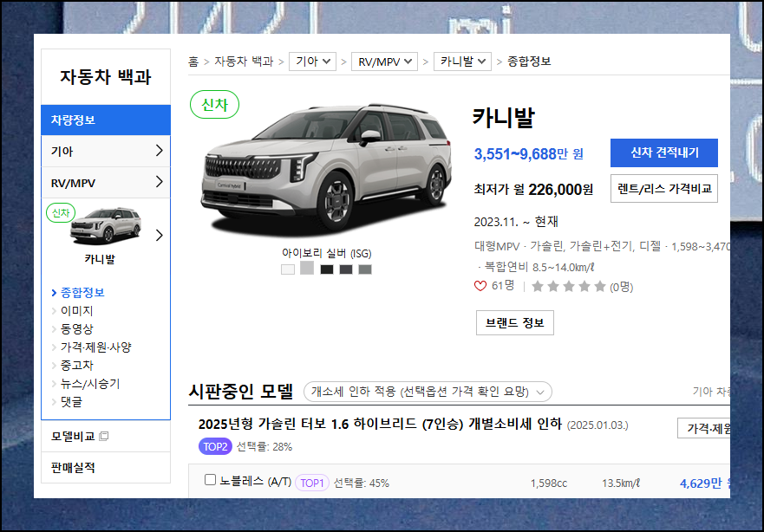
Task: Expand the 기아 row in the sidebar
Action: pos(106,151)
